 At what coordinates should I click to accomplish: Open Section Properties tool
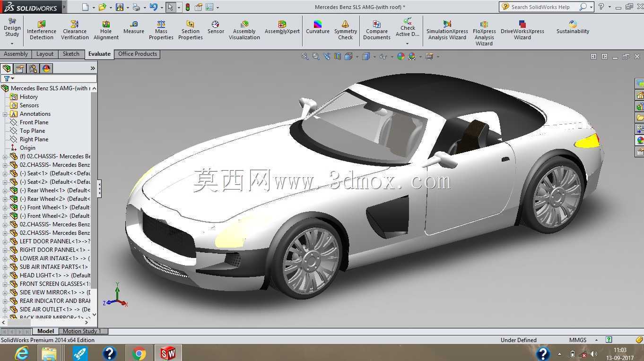(x=191, y=30)
